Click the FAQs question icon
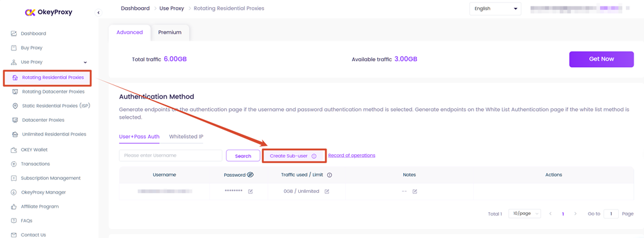The image size is (644, 238). tap(14, 221)
